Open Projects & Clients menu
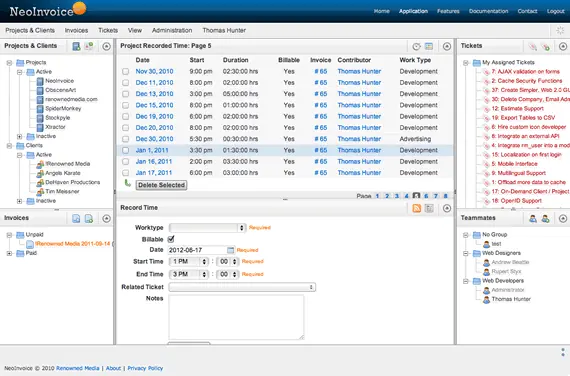570x376 pixels. coord(30,31)
